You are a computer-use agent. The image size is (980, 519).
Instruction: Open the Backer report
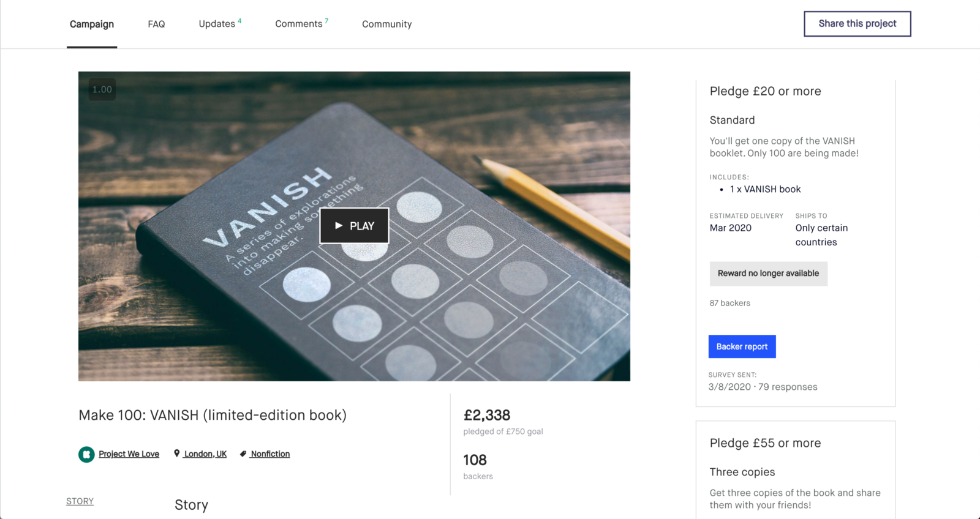click(x=742, y=346)
